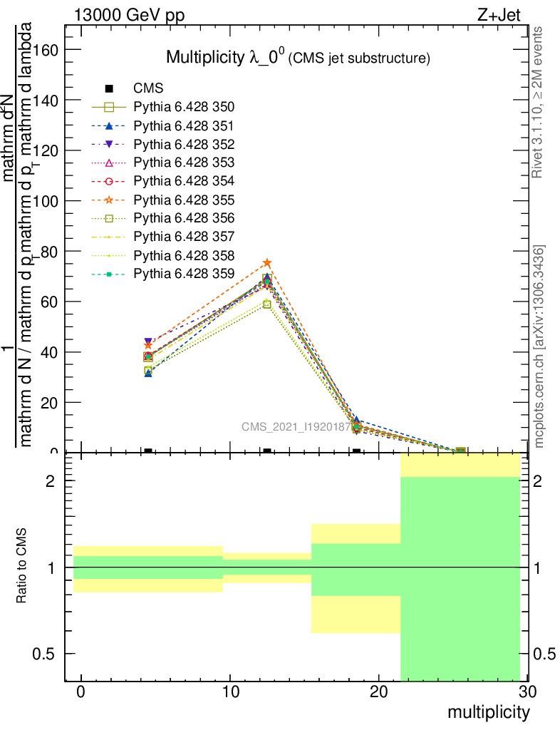
Task: Click the right ratio axis label '2'
Action: tap(537, 481)
